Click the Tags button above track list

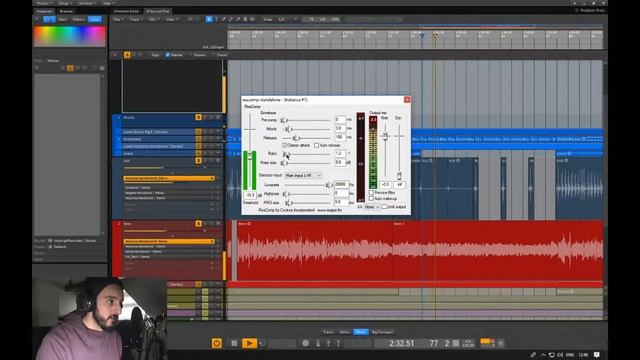tap(155, 55)
